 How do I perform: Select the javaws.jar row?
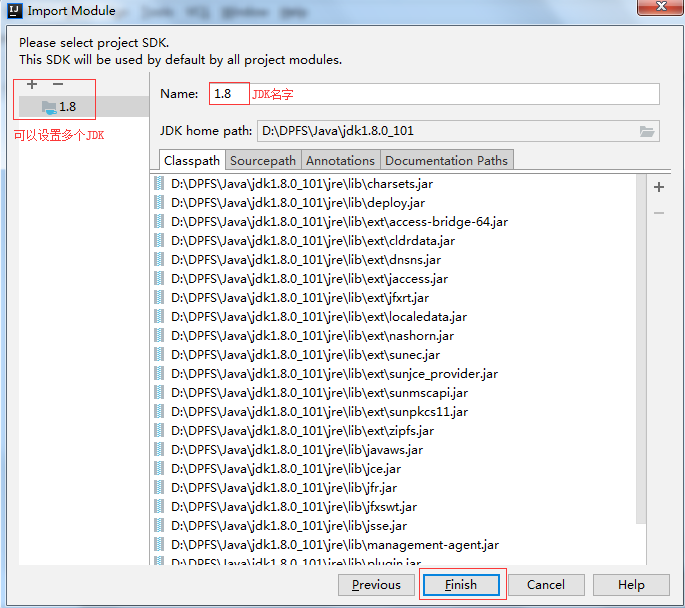(x=393, y=450)
